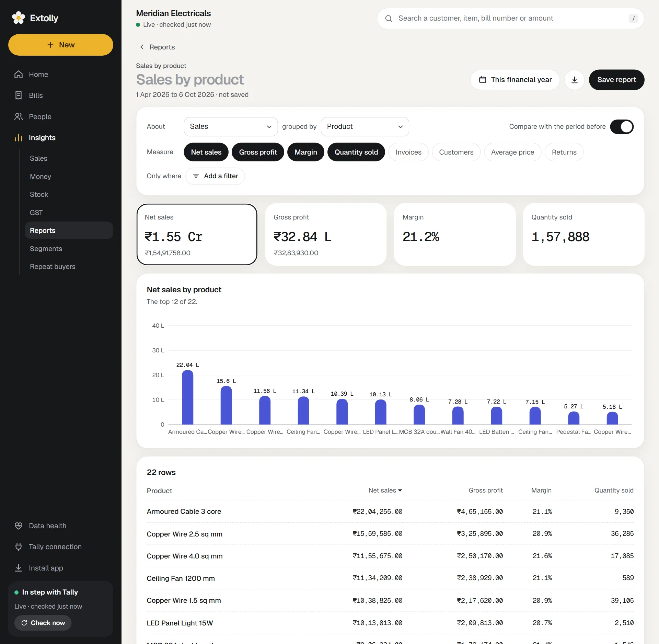Viewport: 659px width, 644px height.
Task: Turn off the Gross profit measure
Action: 258,152
